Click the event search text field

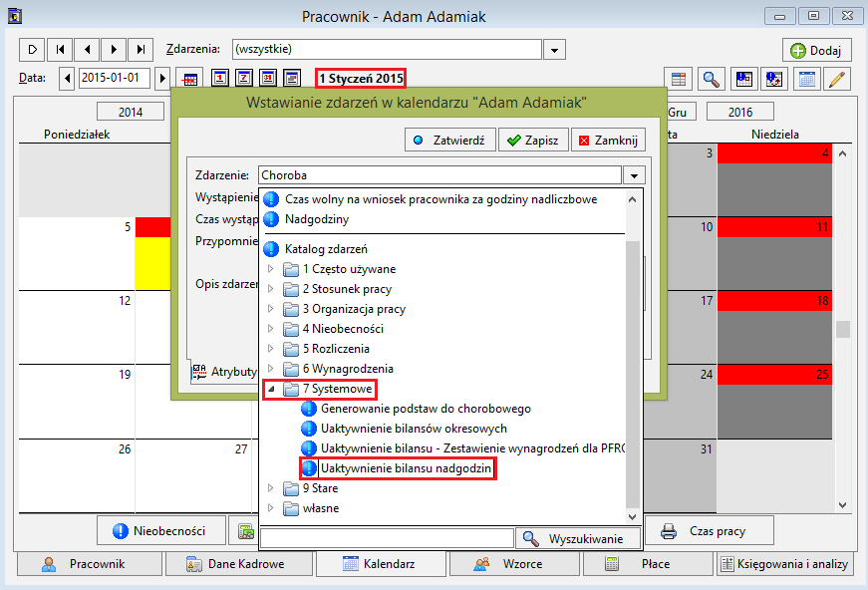(387, 538)
